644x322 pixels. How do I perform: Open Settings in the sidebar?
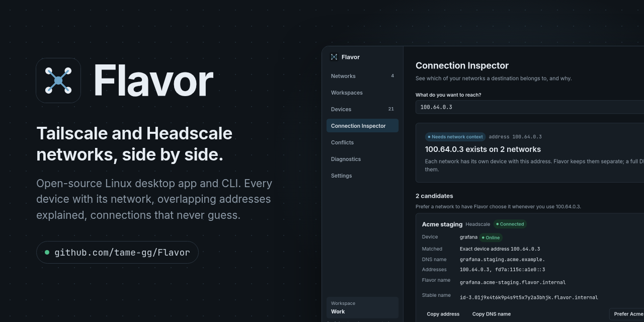[362, 176]
